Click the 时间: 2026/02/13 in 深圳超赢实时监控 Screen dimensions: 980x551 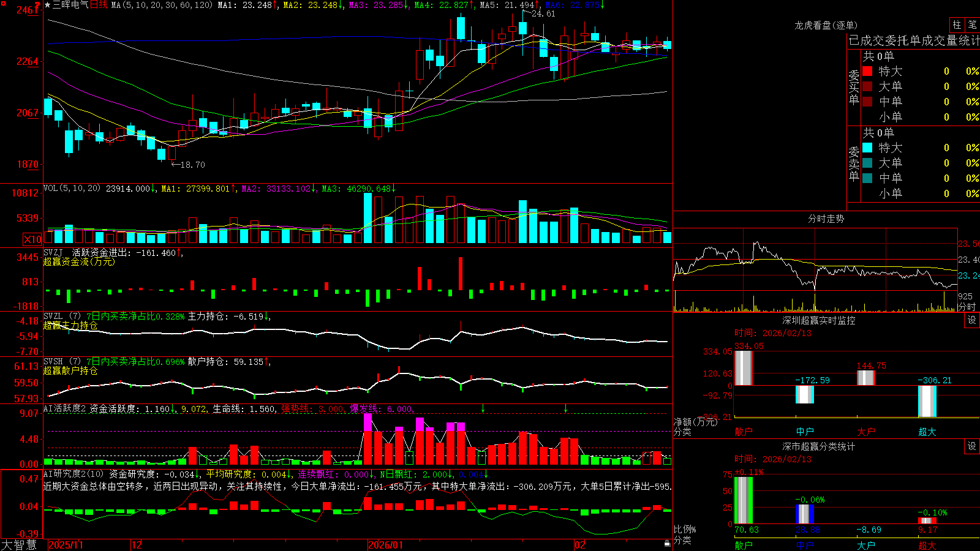pos(772,333)
